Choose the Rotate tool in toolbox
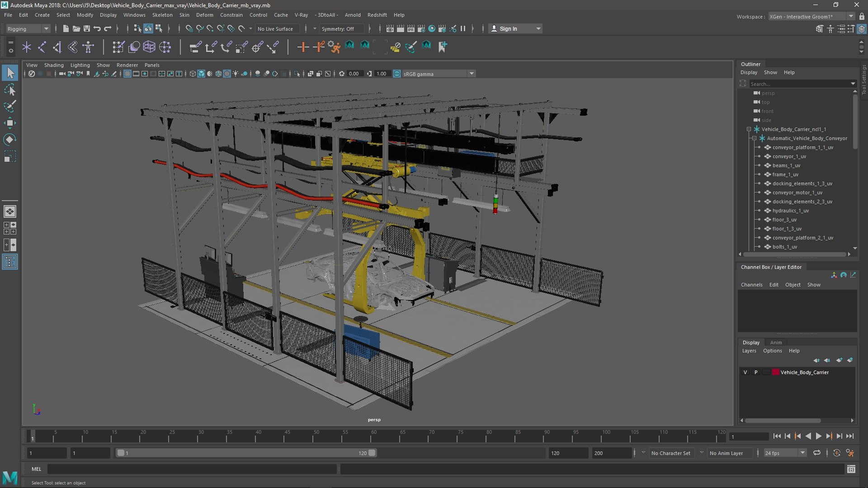868x488 pixels. (x=10, y=140)
